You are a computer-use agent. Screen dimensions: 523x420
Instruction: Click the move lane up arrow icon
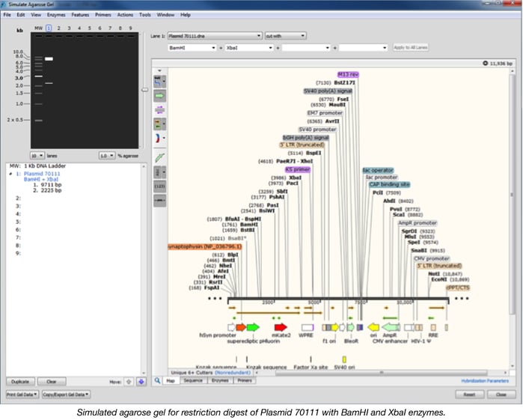129,382
